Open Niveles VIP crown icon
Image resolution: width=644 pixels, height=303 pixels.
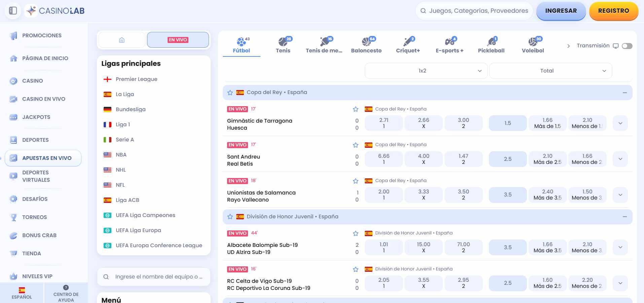coord(13,276)
